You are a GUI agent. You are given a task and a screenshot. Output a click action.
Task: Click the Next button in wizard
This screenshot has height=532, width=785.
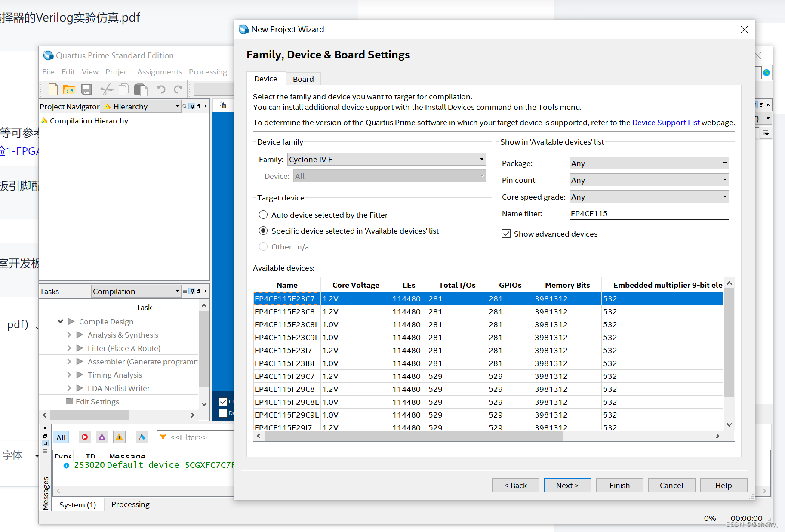click(567, 485)
